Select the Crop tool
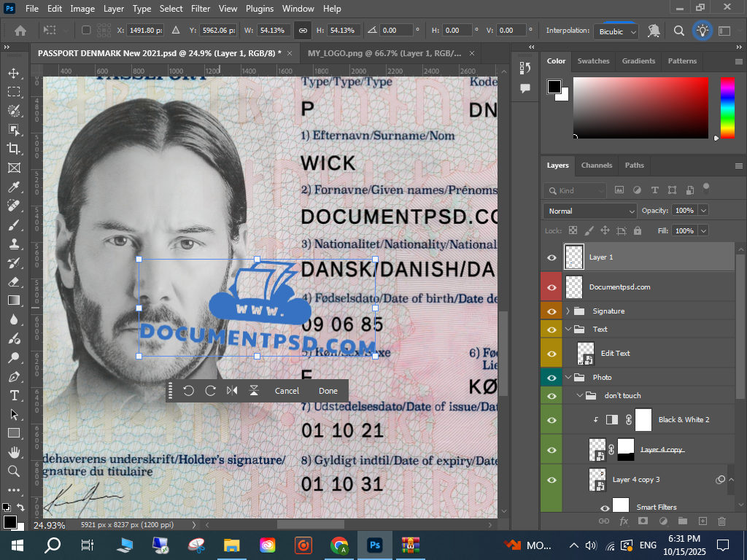The height and width of the screenshot is (560, 747). (x=13, y=149)
